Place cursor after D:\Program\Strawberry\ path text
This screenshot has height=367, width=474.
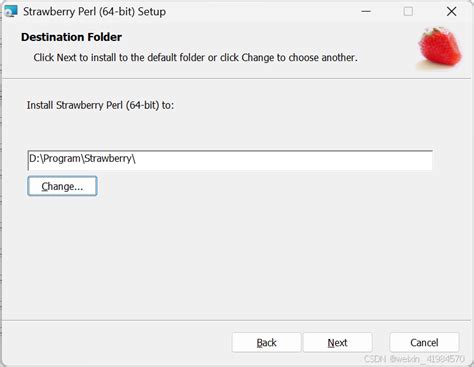[x=137, y=159]
